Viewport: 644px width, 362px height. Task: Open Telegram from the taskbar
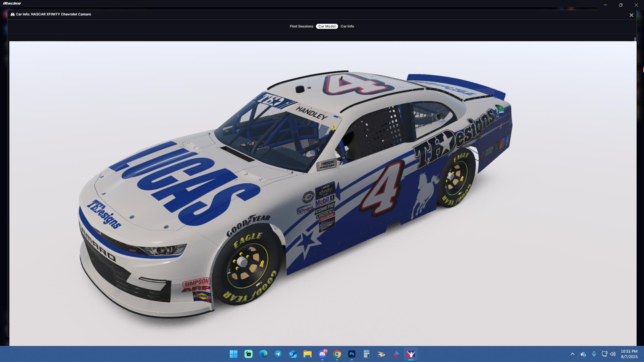click(x=278, y=354)
